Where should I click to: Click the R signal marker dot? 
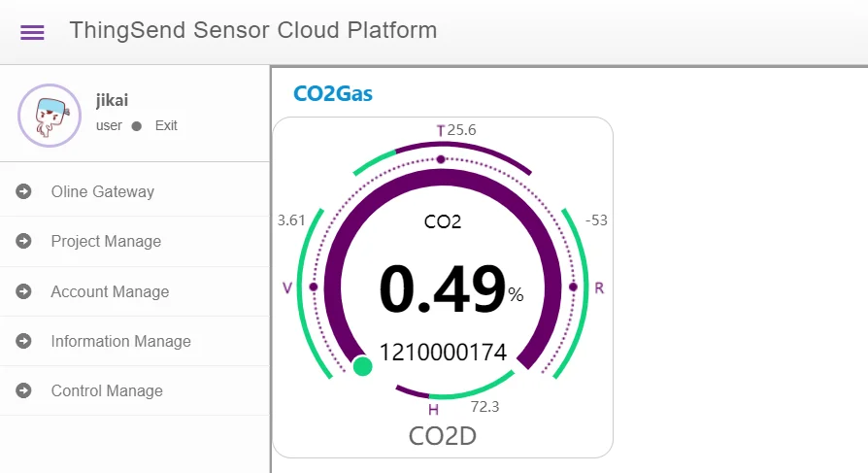pos(573,287)
